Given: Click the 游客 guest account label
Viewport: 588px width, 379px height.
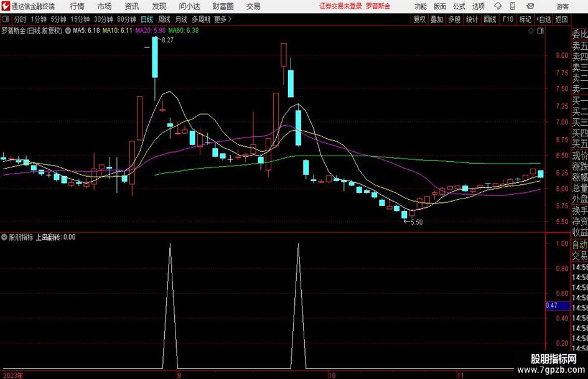Looking at the screenshot, I should point(562,6).
